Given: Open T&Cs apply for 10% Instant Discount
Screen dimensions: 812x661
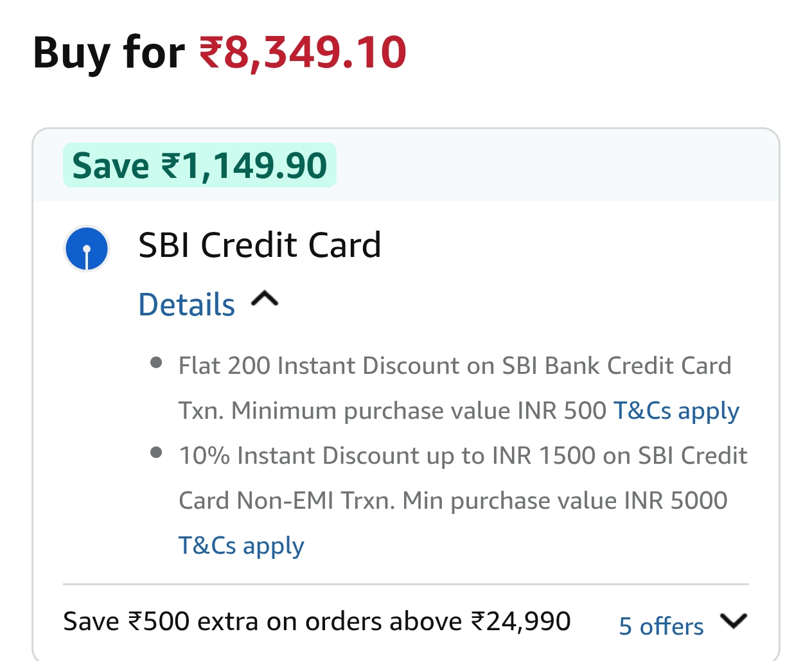Looking at the screenshot, I should pos(241,545).
